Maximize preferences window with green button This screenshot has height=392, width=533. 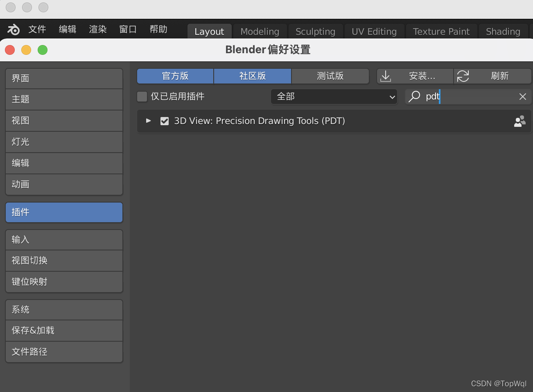click(x=43, y=50)
